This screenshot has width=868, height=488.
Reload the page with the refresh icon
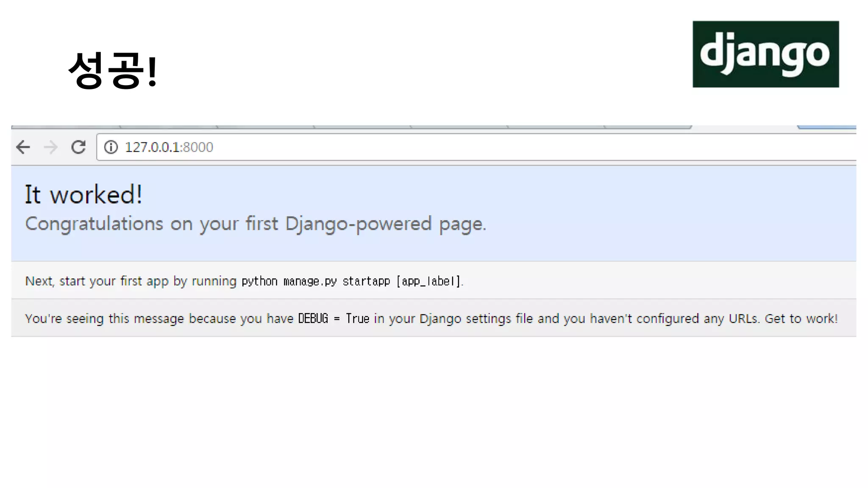tap(78, 147)
